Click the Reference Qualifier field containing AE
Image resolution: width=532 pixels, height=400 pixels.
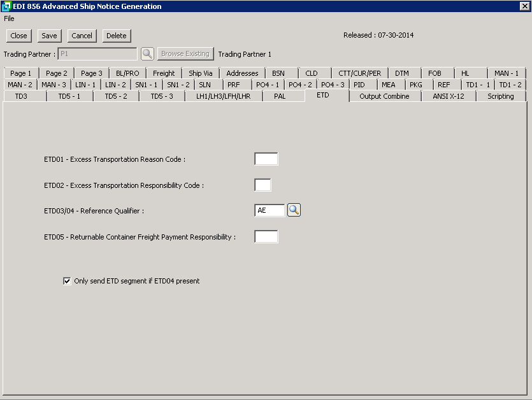pyautogui.click(x=269, y=211)
